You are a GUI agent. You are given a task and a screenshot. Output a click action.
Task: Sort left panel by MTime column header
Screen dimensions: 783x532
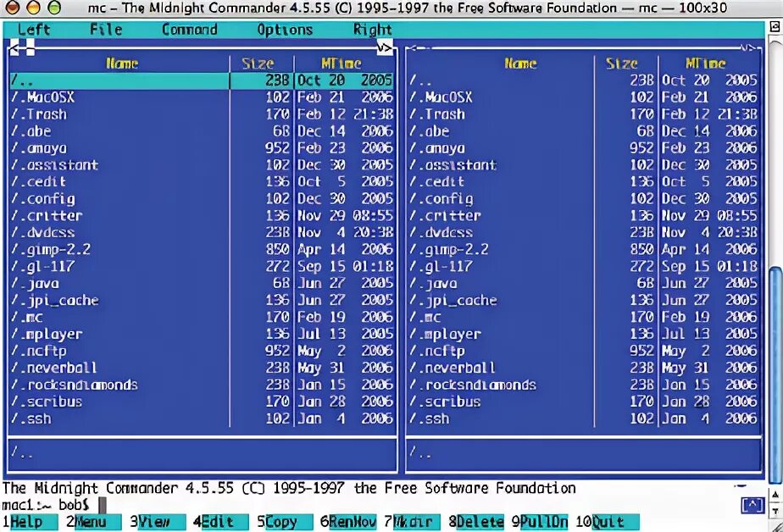pyautogui.click(x=341, y=64)
